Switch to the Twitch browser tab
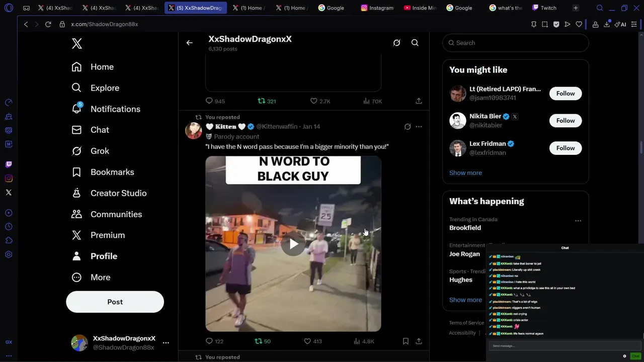The height and width of the screenshot is (362, 644). tap(544, 8)
